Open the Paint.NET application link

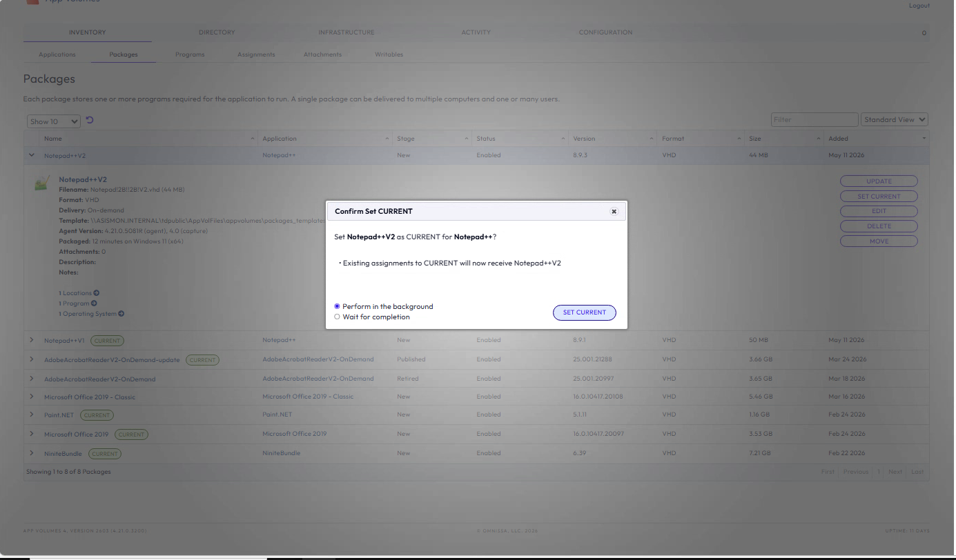[x=277, y=414]
